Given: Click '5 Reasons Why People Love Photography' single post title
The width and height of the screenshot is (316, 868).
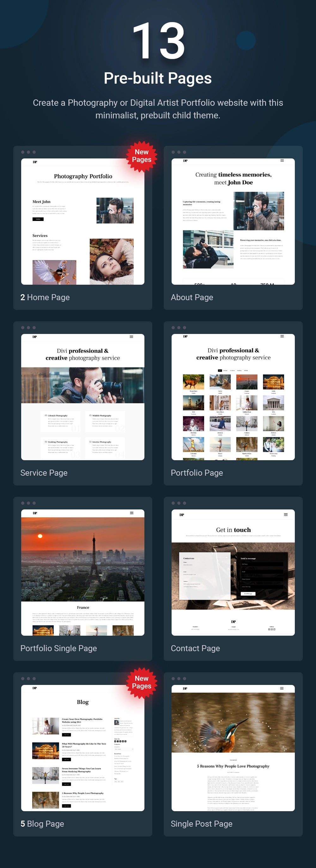Looking at the screenshot, I should click(x=233, y=766).
